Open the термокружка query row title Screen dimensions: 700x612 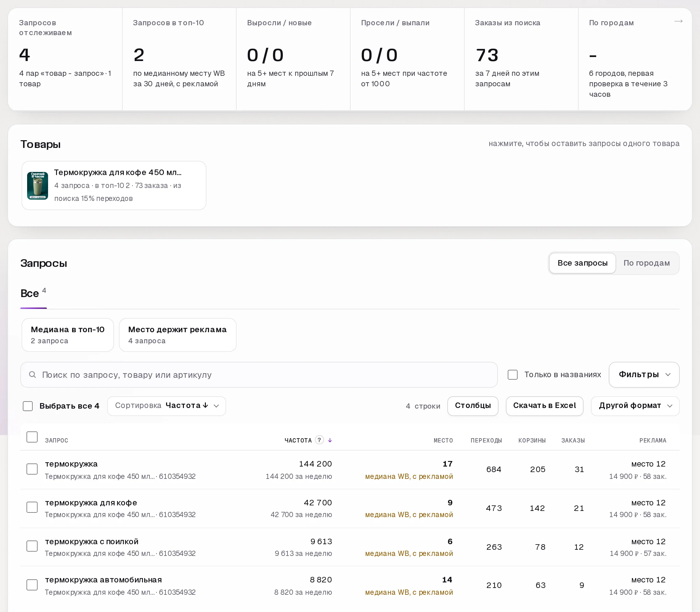coord(71,464)
